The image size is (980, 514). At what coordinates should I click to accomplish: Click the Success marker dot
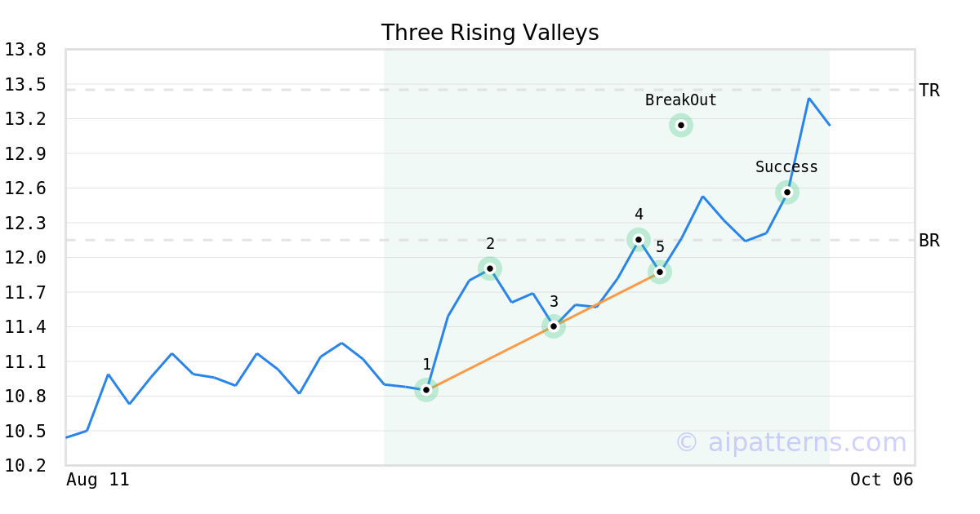787,193
